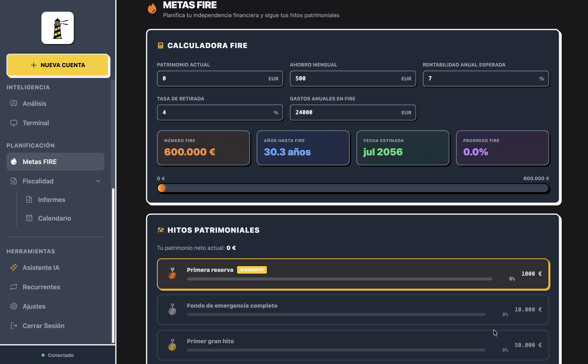This screenshot has width=588, height=364.
Task: Focus the Rentabilidad Anual Esperada input
Action: point(486,79)
